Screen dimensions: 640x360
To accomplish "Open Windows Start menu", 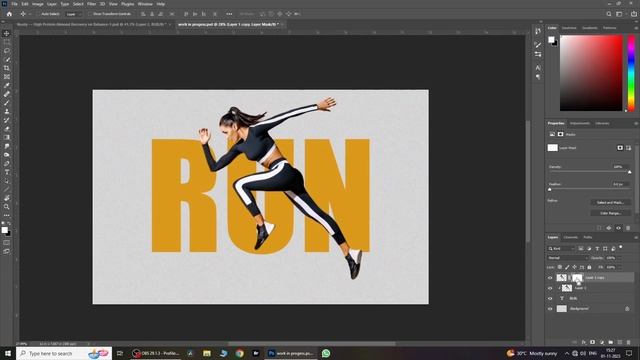I will click(8, 353).
